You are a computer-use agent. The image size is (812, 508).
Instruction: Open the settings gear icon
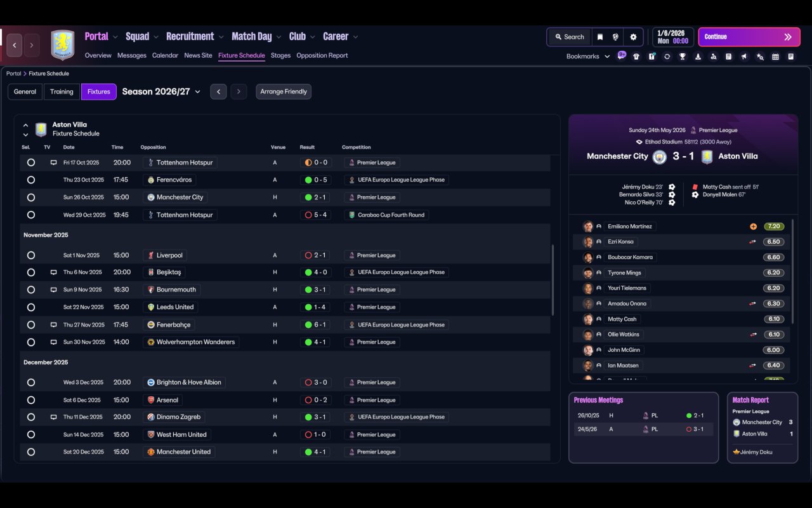(633, 37)
